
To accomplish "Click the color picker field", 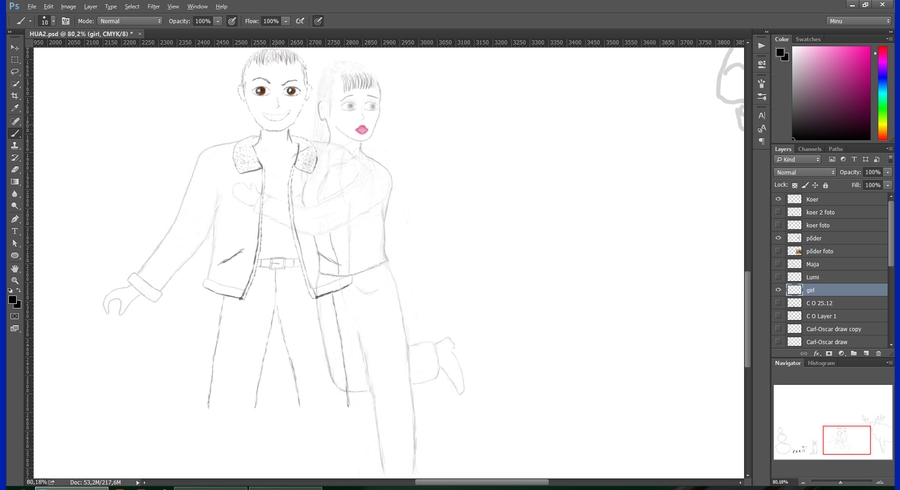I will click(x=831, y=94).
